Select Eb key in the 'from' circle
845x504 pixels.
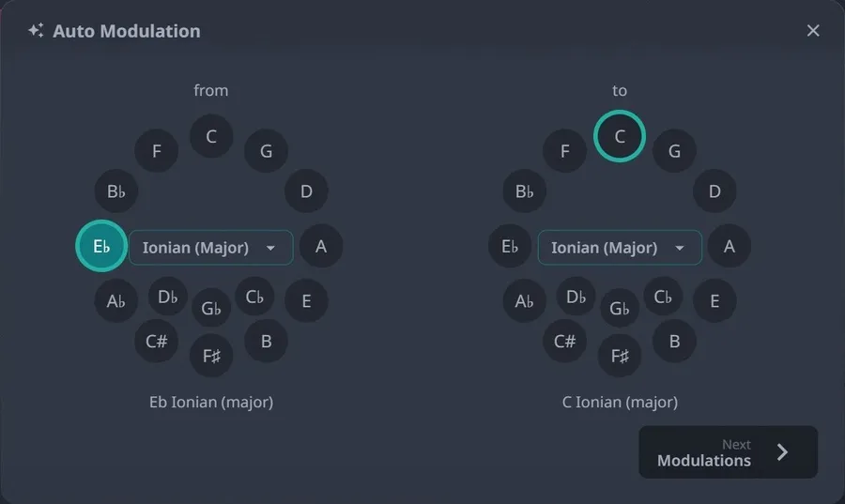(x=101, y=246)
